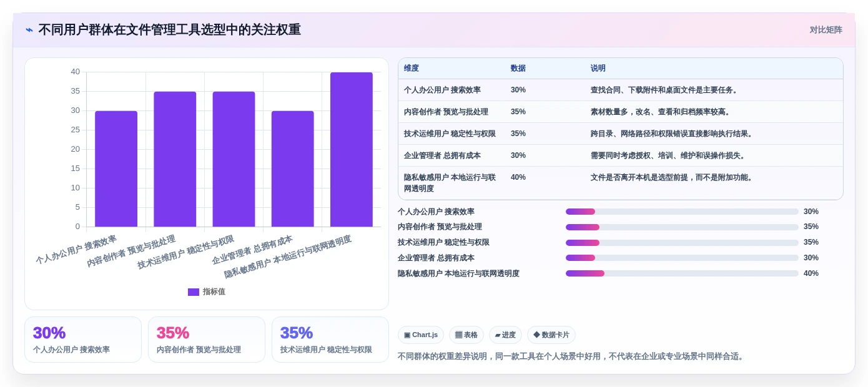The height and width of the screenshot is (387, 868).
Task: Click progress label 隐私敏感用户 本地运行与联网透明度
Action: [458, 273]
